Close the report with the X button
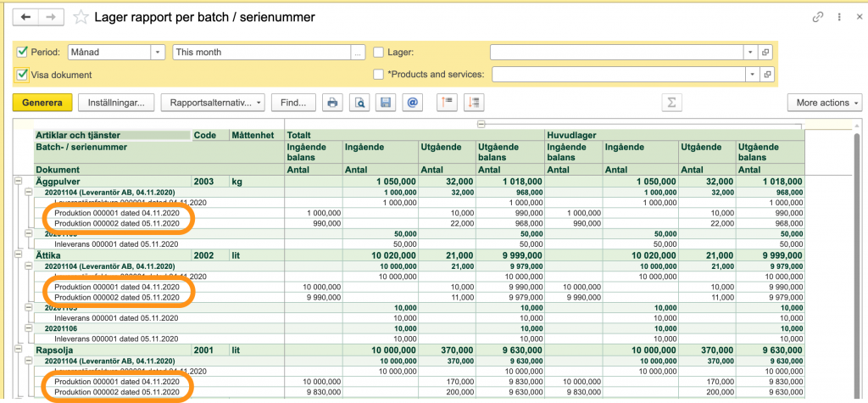 tap(860, 17)
